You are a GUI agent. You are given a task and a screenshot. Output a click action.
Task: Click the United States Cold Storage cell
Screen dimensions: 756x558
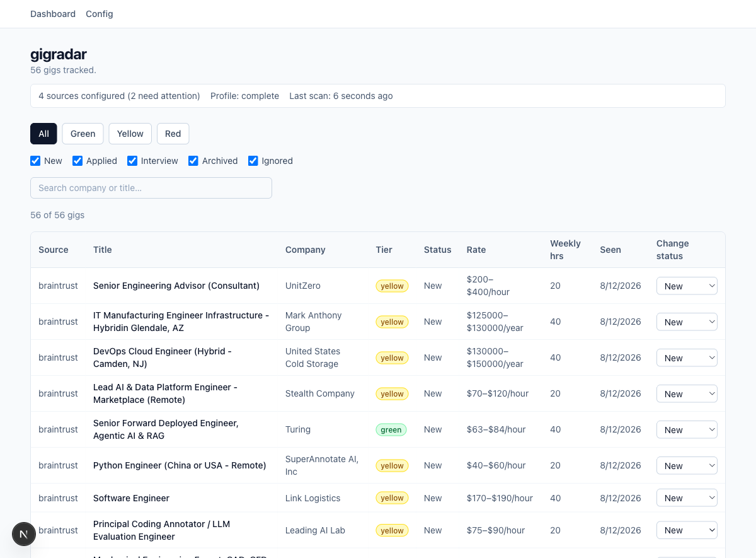(312, 357)
